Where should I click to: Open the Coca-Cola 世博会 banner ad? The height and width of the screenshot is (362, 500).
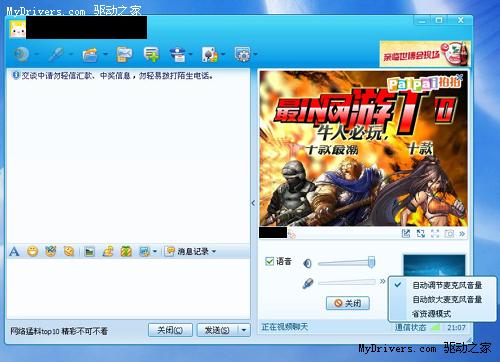(425, 54)
